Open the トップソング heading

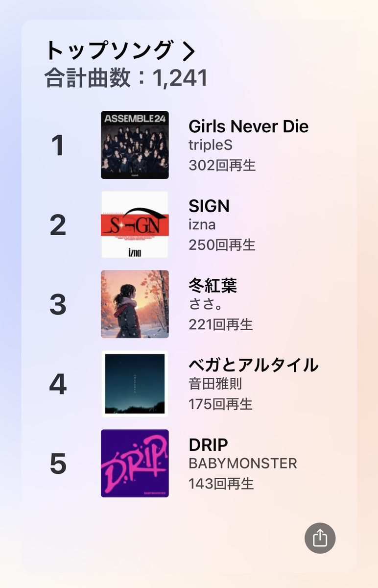pos(109,51)
